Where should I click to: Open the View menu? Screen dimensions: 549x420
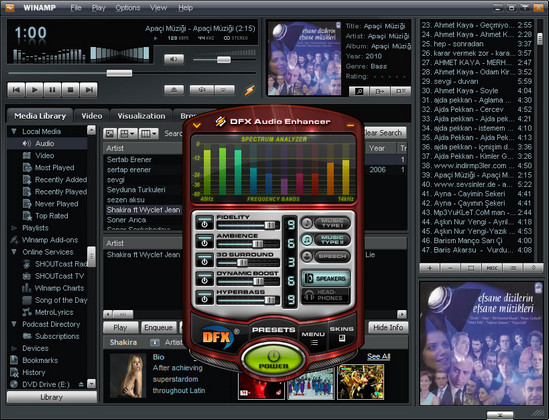click(158, 8)
